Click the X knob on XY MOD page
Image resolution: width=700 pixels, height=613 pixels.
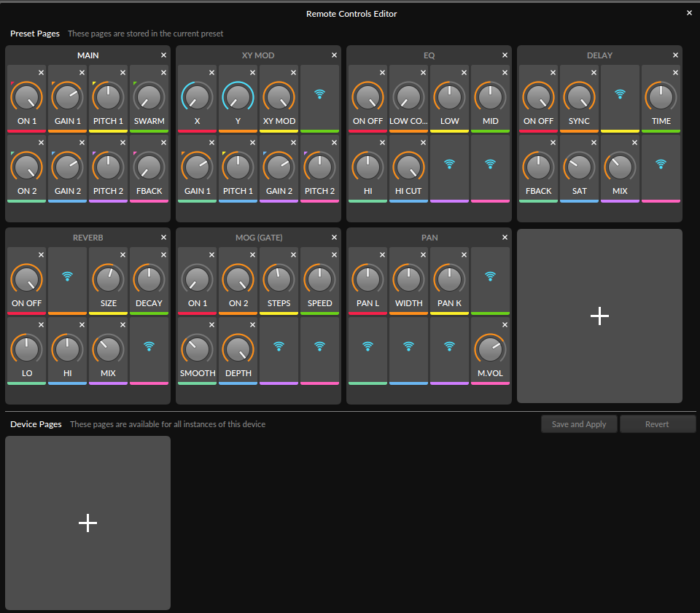pos(198,97)
